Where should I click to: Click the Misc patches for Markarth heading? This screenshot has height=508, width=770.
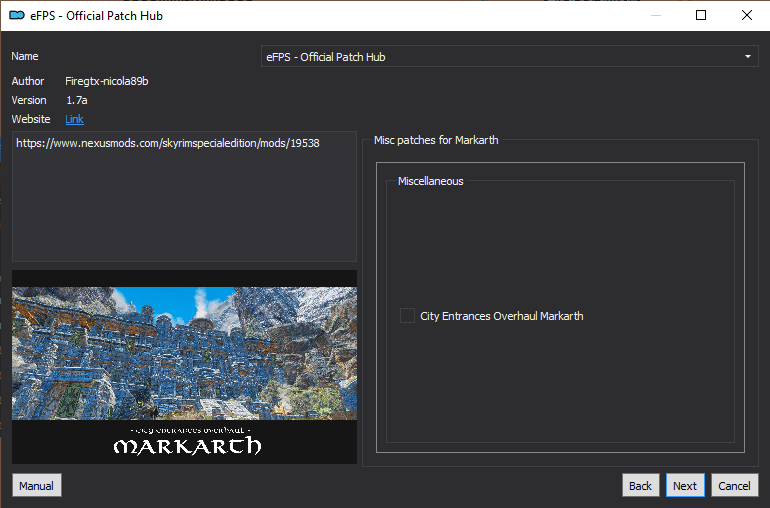click(436, 140)
